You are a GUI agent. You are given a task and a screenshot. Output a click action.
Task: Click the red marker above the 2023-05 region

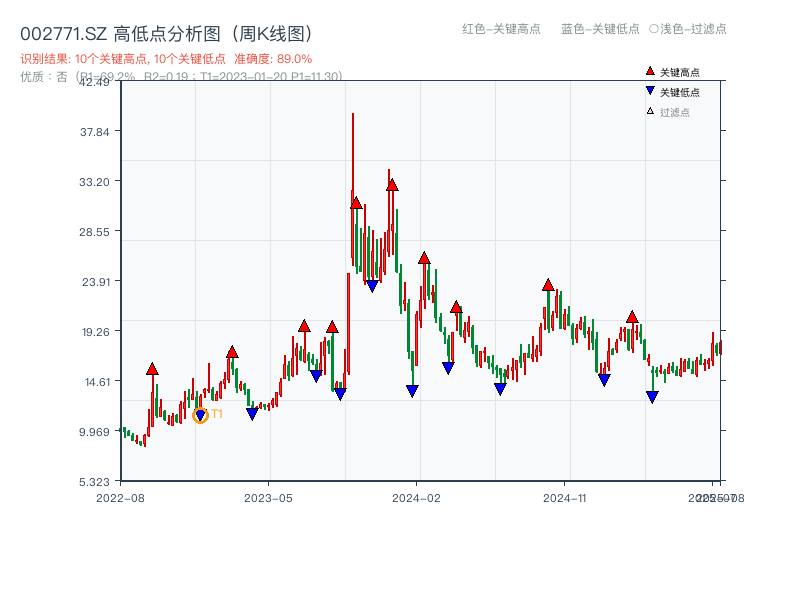coord(303,325)
